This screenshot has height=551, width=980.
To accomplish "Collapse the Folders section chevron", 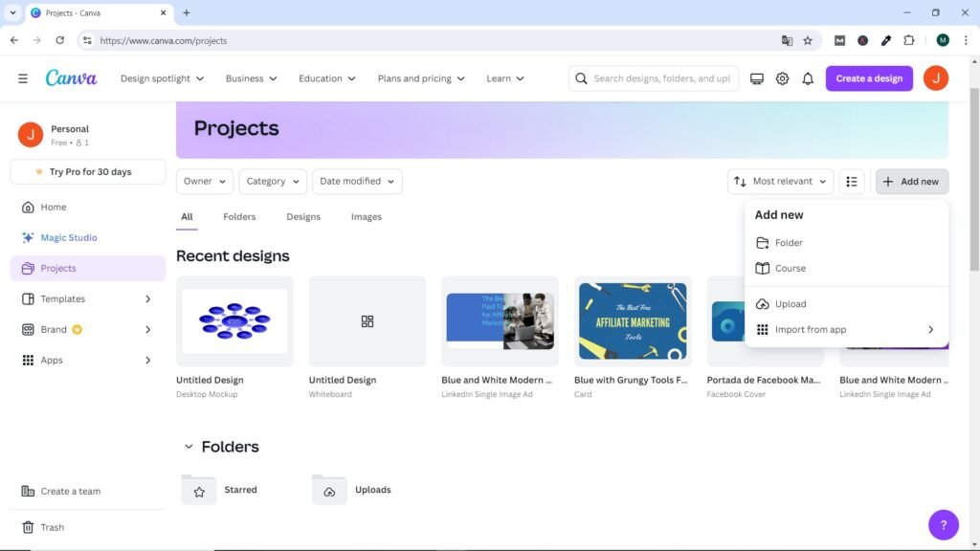I will click(x=189, y=447).
